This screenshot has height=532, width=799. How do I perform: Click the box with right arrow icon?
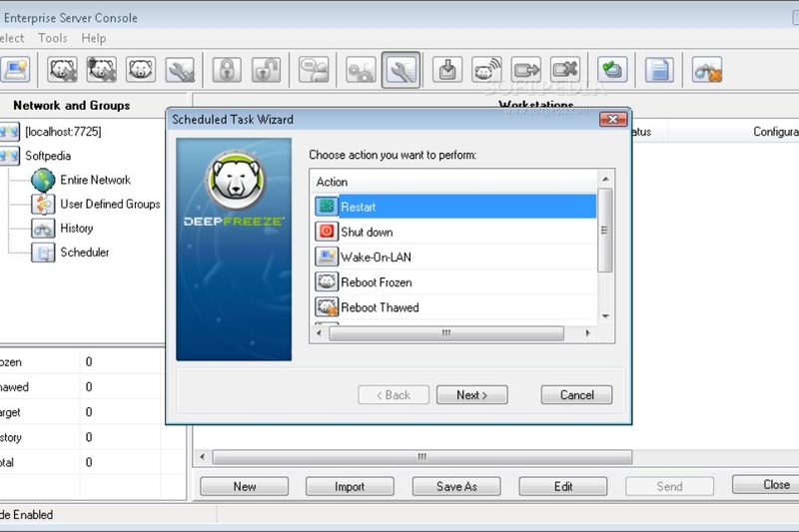coord(526,70)
